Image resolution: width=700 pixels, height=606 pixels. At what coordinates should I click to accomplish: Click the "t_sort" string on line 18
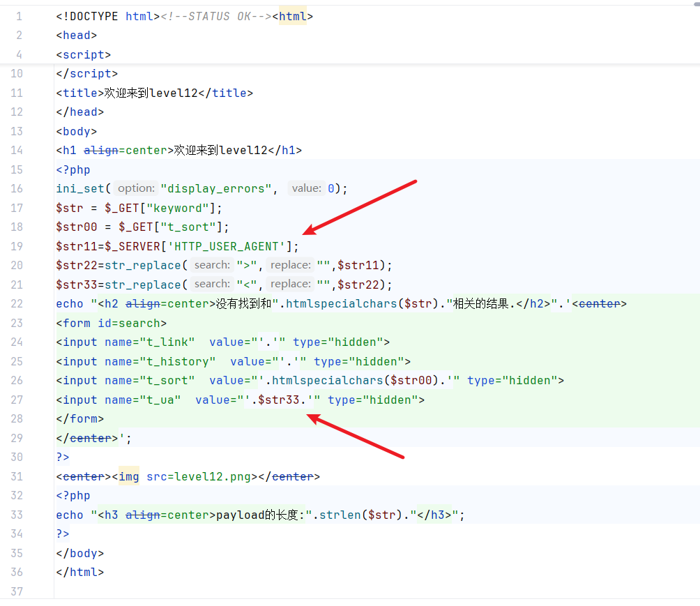click(x=190, y=227)
